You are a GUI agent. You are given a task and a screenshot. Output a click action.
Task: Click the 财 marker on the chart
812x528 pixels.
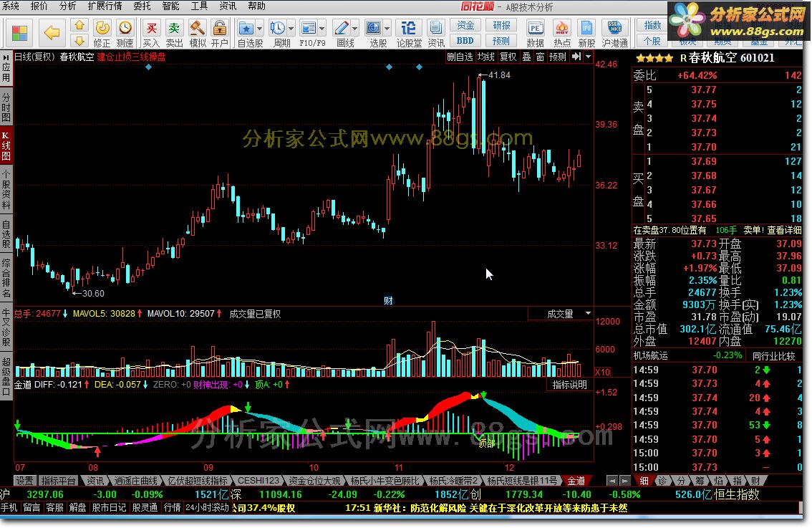point(388,300)
